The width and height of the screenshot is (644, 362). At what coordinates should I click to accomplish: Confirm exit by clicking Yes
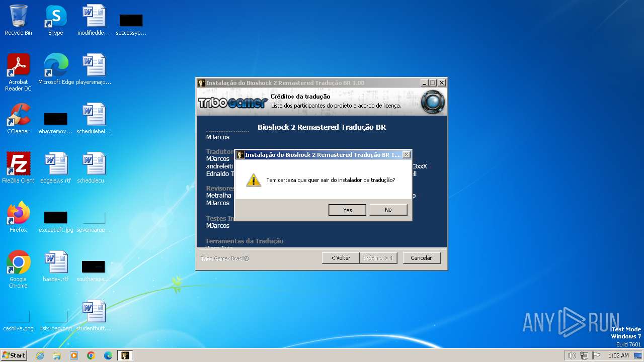347,210
